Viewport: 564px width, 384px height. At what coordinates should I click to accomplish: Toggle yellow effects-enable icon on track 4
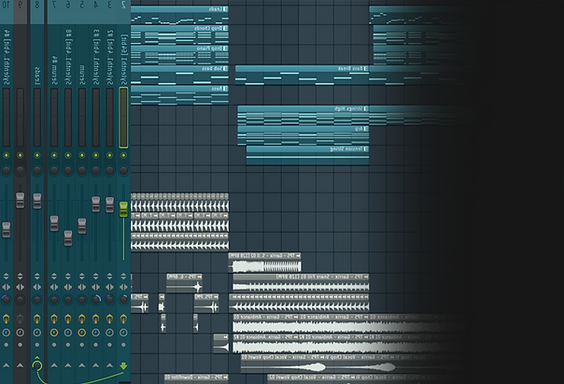tap(96, 318)
